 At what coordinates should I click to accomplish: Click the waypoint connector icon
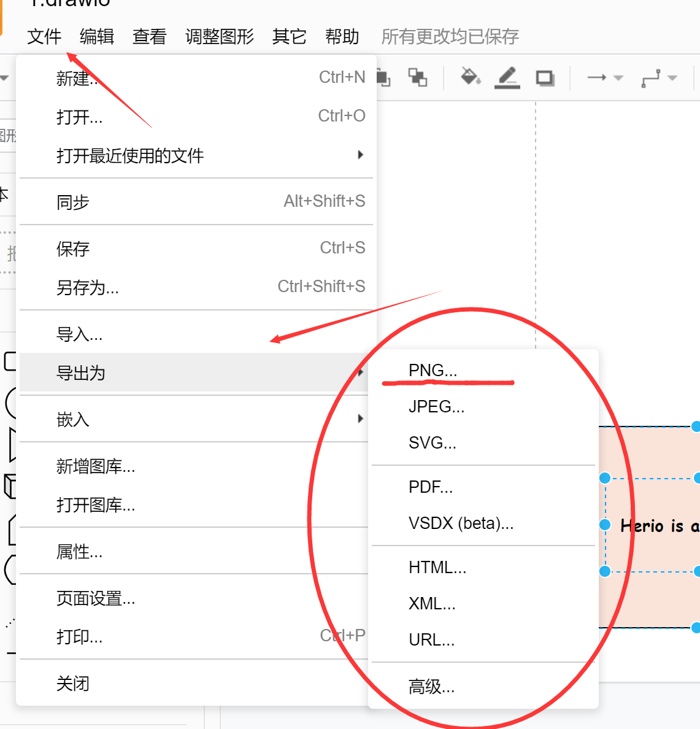(x=650, y=78)
